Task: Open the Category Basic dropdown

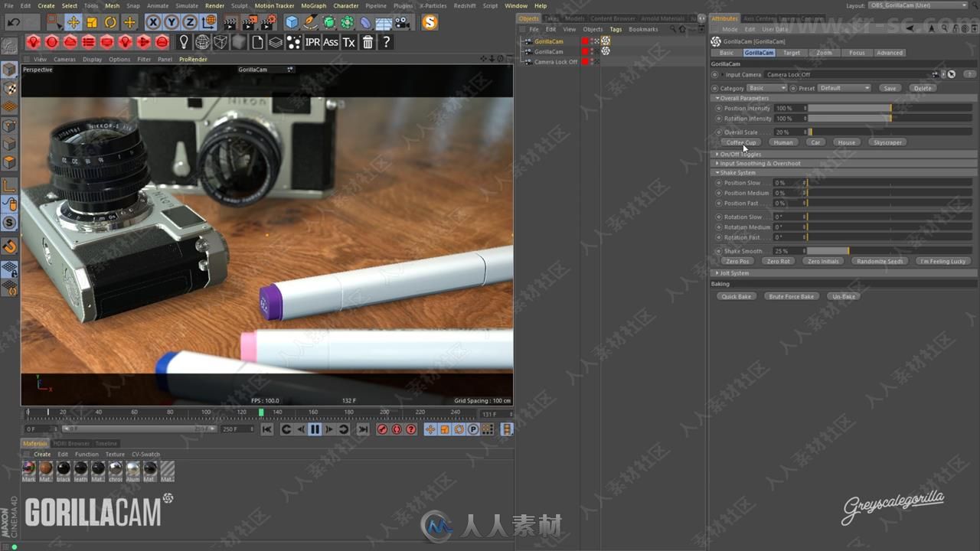Action: point(766,88)
